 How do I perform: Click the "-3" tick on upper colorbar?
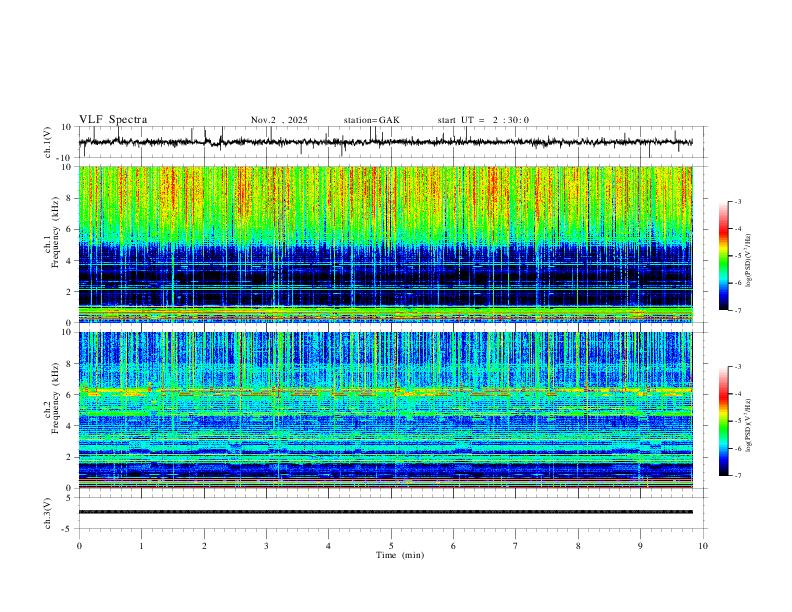pyautogui.click(x=737, y=201)
